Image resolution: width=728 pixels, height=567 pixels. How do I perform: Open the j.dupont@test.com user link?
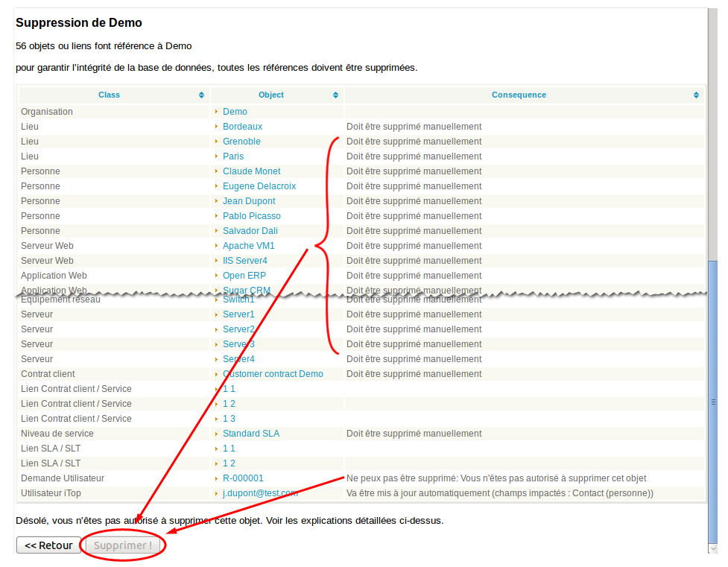click(x=260, y=493)
